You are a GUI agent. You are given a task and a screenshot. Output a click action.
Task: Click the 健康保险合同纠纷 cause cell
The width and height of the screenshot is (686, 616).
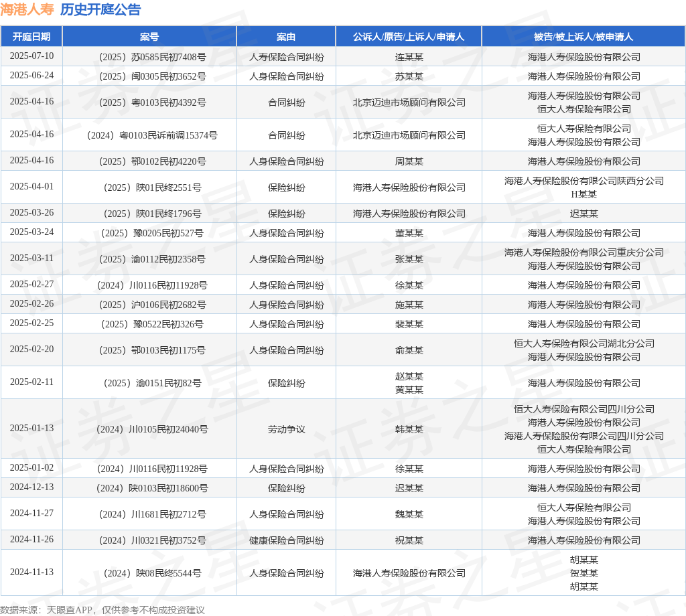click(x=286, y=540)
